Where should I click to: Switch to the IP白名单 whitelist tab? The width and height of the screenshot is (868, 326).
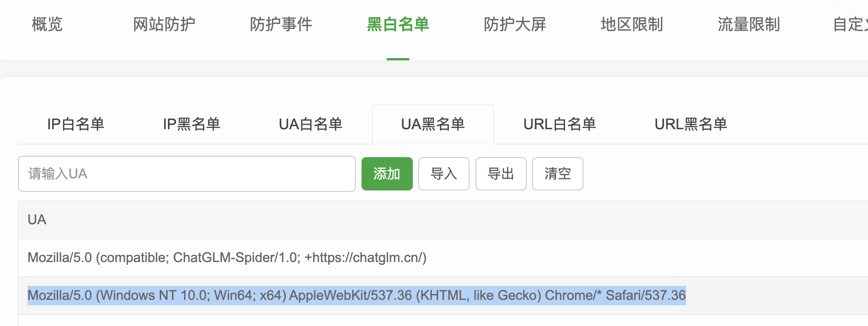[76, 124]
